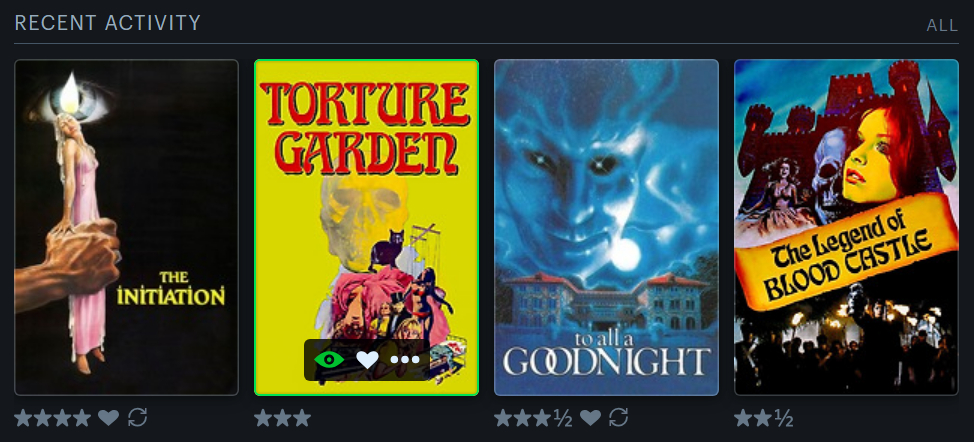Like Torture Garden with the overlay heart
Screen dimensions: 974x442
(x=367, y=359)
